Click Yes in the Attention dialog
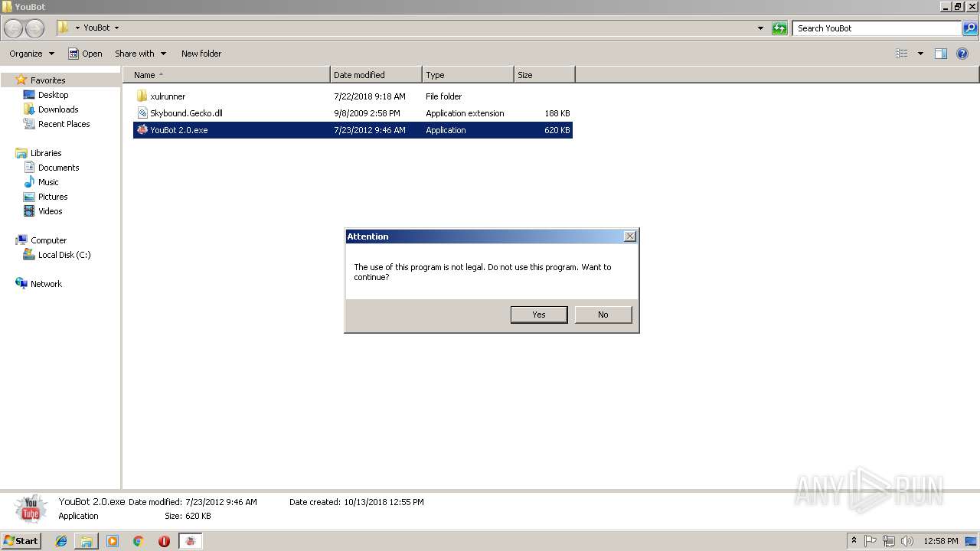The image size is (980, 551). tap(539, 315)
